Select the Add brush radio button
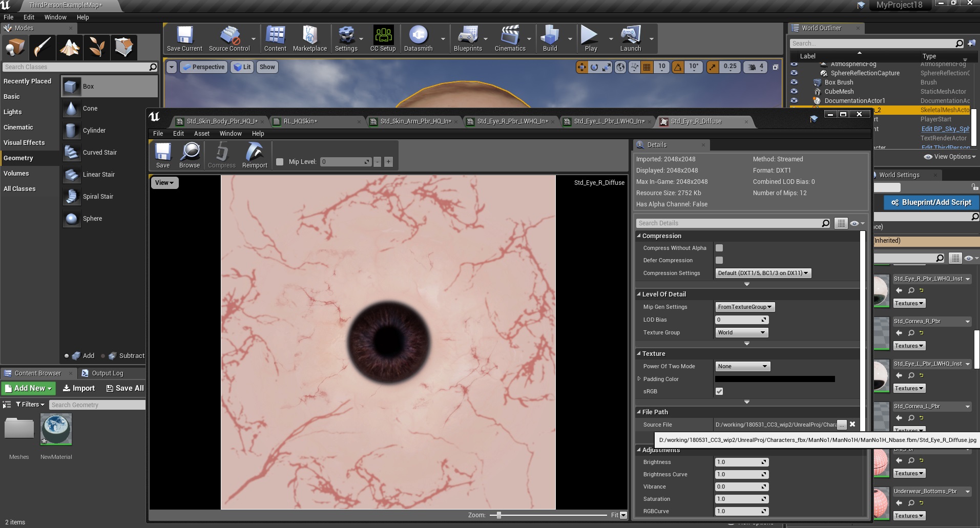 (67, 356)
